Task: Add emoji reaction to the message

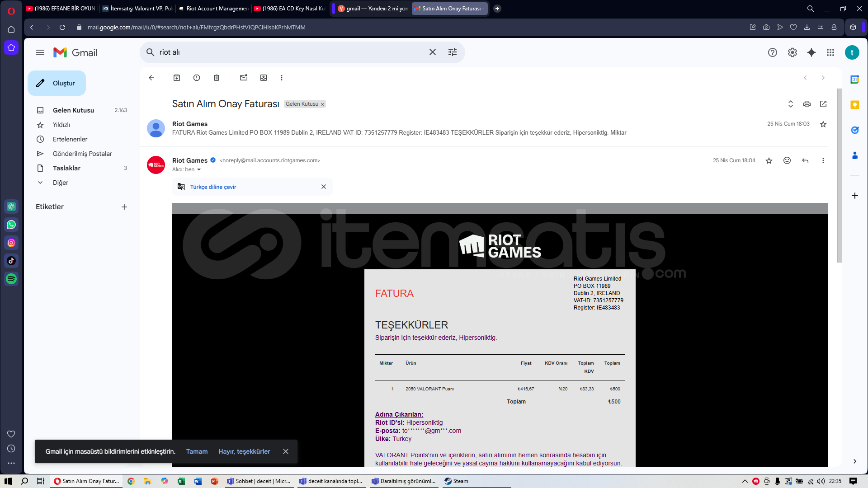Action: (787, 161)
